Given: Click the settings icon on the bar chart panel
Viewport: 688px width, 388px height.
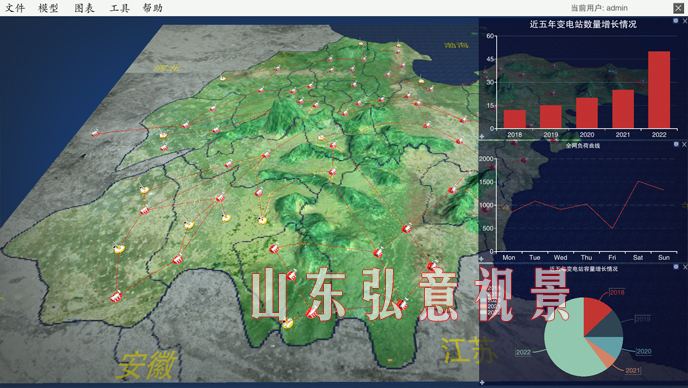Looking at the screenshot, I should pos(676,21).
